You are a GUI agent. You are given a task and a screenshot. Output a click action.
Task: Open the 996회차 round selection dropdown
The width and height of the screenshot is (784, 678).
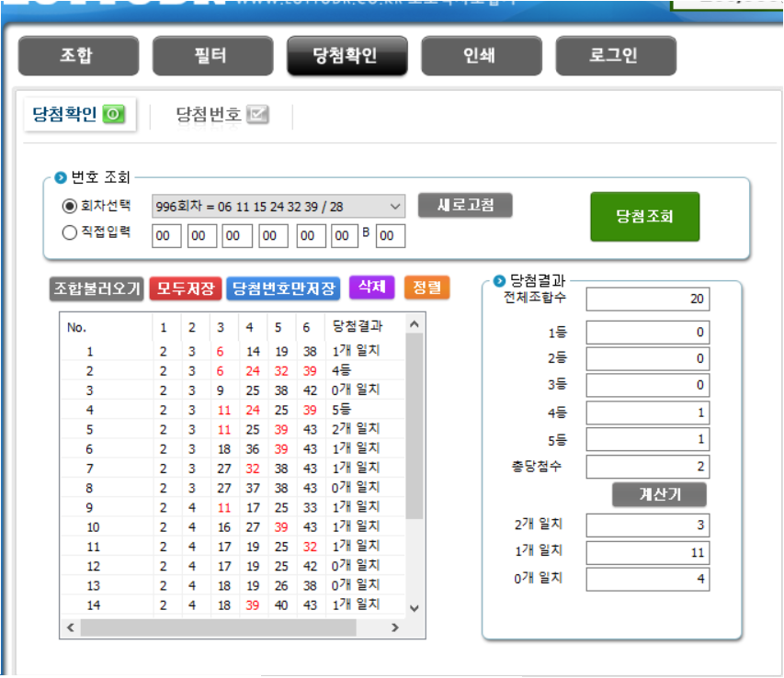pyautogui.click(x=278, y=206)
